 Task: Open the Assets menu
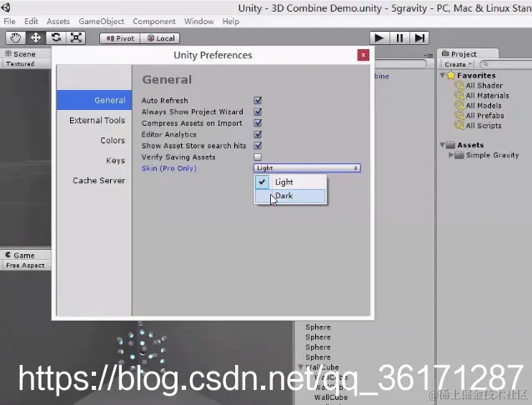pos(58,22)
